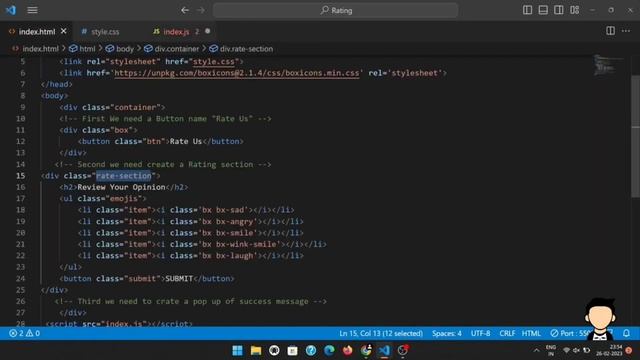The image size is (640, 360).
Task: Follow the boxicons.min.css URL link
Action: [x=237, y=73]
